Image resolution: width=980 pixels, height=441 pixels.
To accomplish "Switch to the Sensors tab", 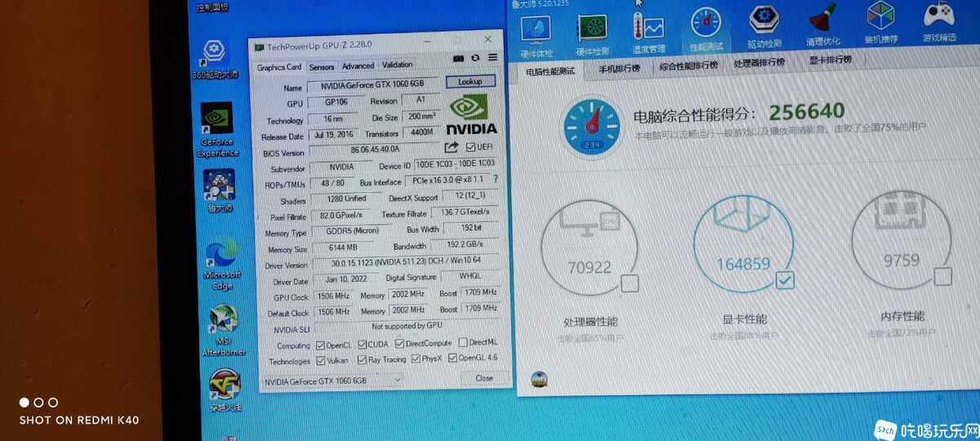I will [x=322, y=66].
